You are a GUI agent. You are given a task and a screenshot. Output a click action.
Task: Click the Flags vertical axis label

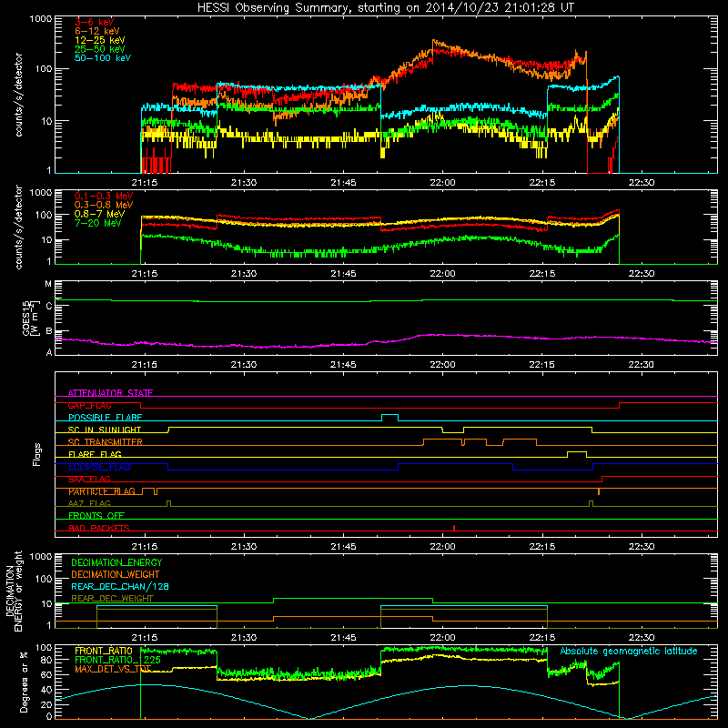pos(37,454)
